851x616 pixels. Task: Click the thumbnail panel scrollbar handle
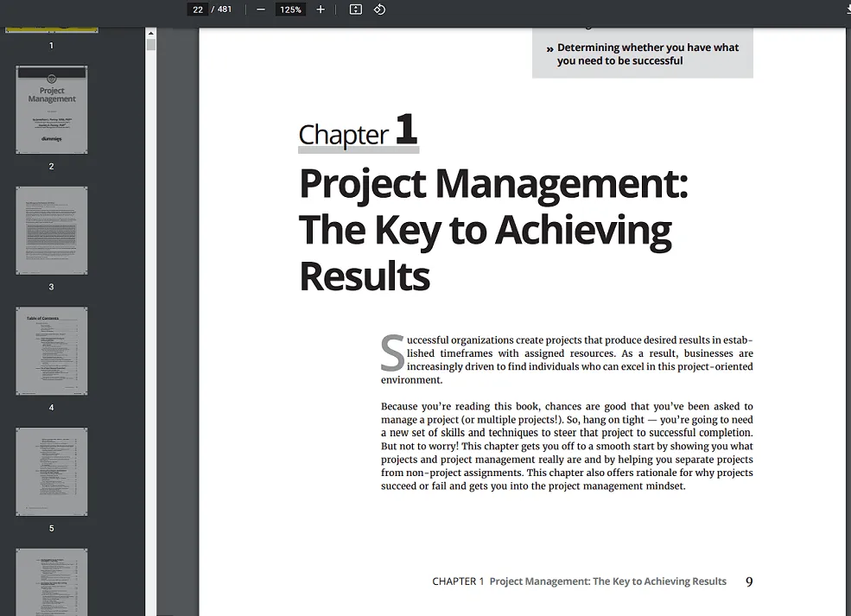151,45
